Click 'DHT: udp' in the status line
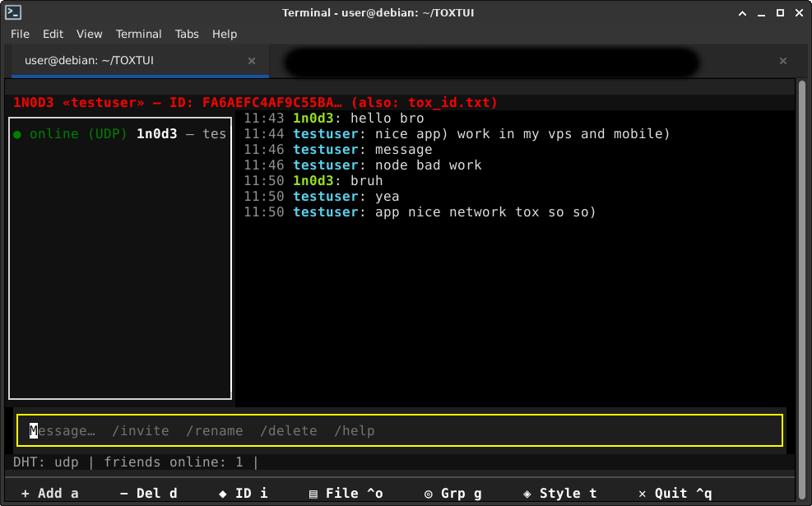The height and width of the screenshot is (506, 812). click(45, 462)
